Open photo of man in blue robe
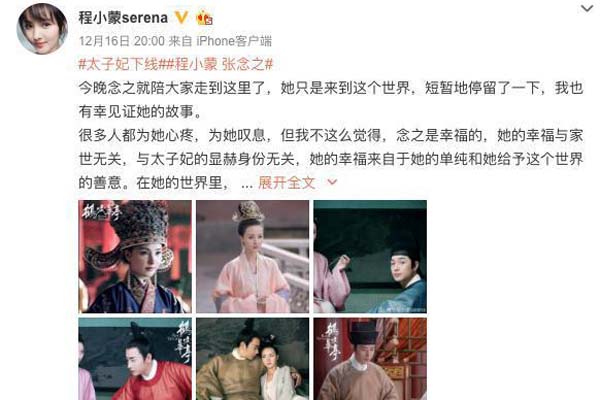The width and height of the screenshot is (600, 400). 370,256
